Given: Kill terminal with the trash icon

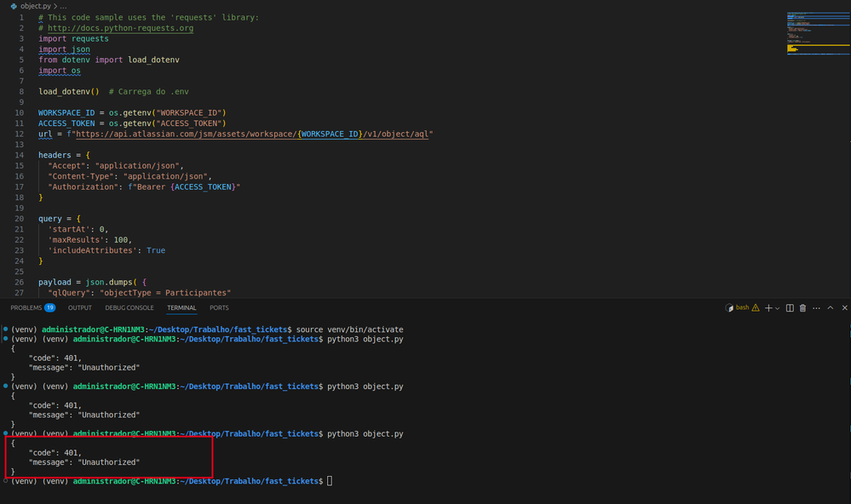Looking at the screenshot, I should pos(802,307).
